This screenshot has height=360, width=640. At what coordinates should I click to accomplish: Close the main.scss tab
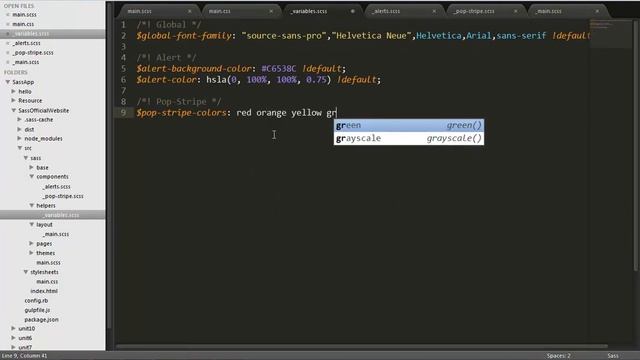pos(189,11)
